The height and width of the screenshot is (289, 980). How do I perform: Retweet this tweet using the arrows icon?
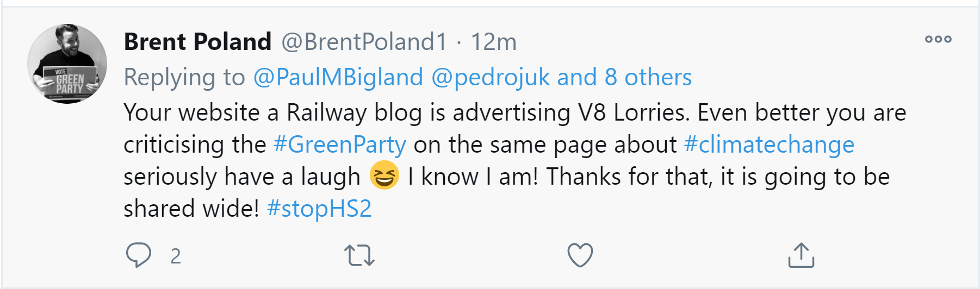point(359,255)
